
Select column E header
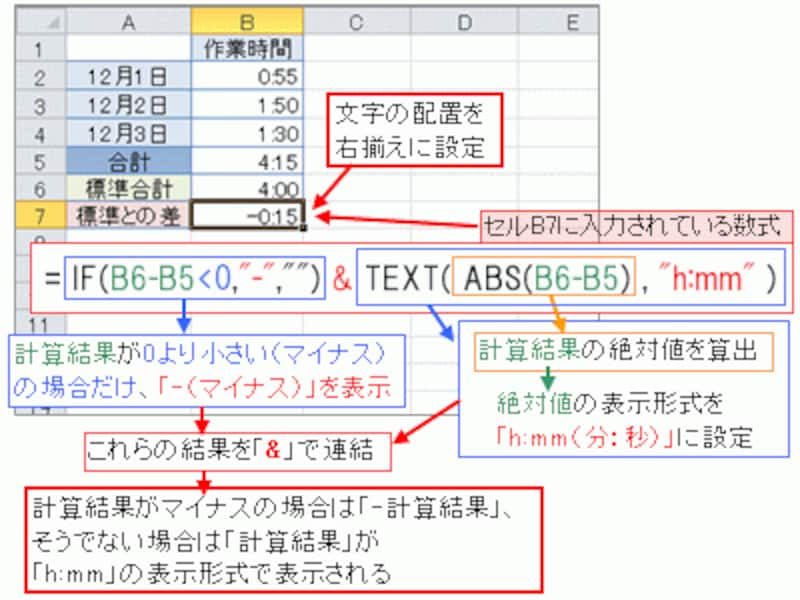[558, 22]
